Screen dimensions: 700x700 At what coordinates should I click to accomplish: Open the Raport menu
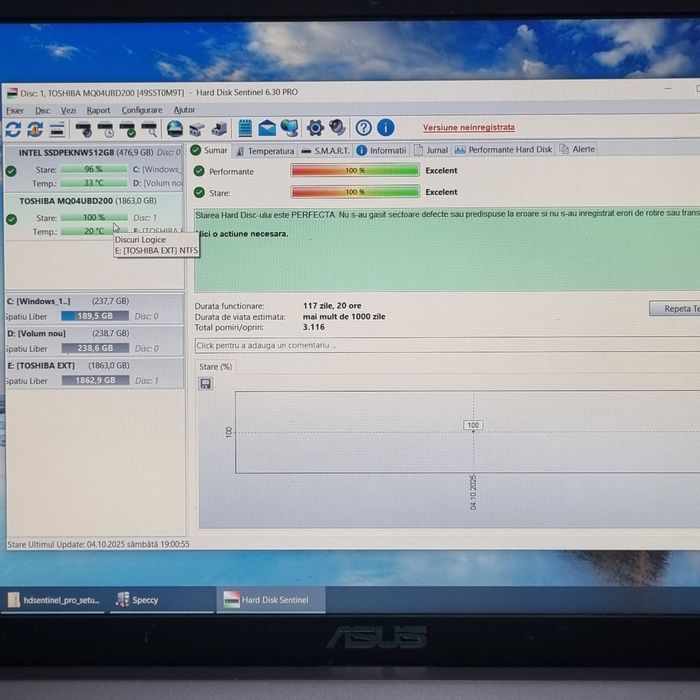point(98,110)
